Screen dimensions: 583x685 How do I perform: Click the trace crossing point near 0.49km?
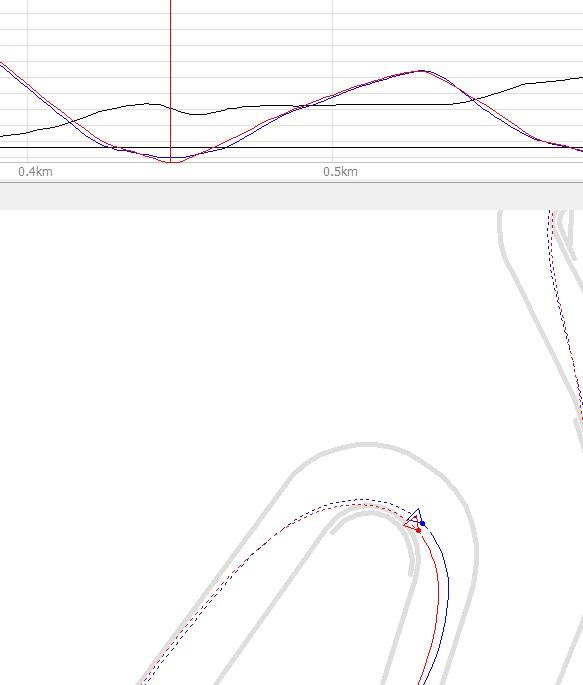click(x=302, y=106)
